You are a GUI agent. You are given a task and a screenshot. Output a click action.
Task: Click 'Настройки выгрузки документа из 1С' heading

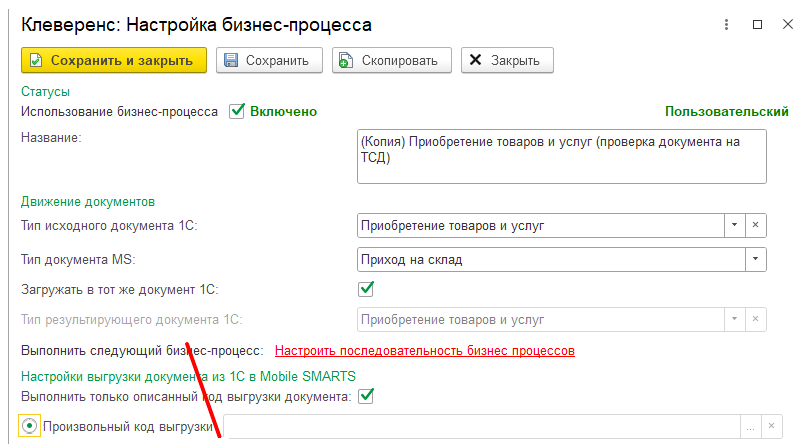pyautogui.click(x=188, y=376)
